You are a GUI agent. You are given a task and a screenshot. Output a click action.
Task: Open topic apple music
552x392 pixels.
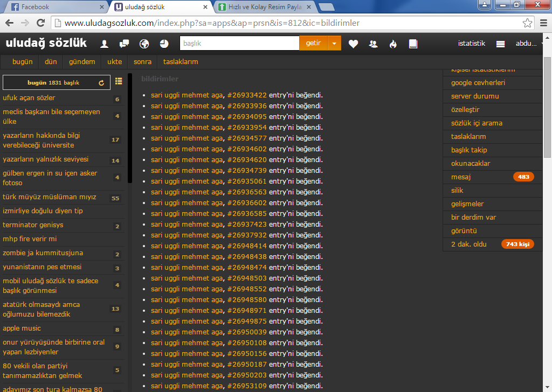[x=22, y=328]
